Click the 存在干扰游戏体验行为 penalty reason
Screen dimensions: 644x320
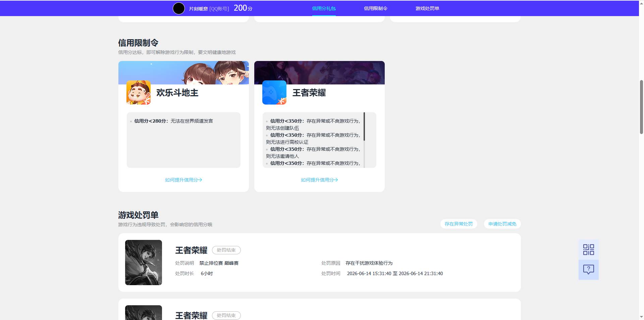369,263
